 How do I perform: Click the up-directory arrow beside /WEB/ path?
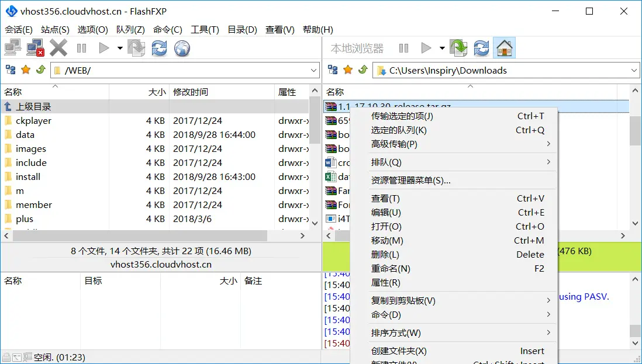pyautogui.click(x=40, y=70)
